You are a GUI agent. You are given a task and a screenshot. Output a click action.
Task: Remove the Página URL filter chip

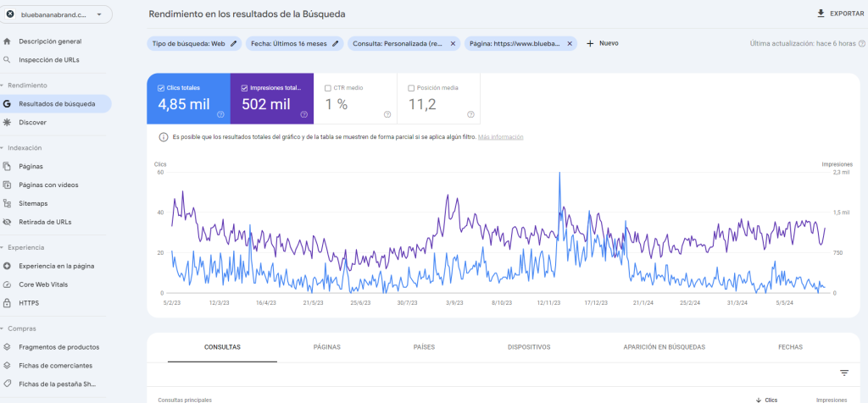570,43
